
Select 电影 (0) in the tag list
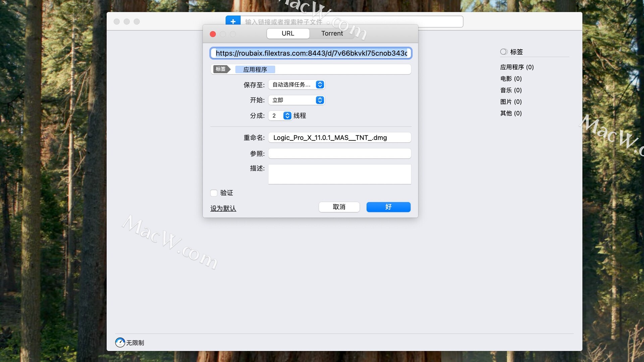click(511, 79)
